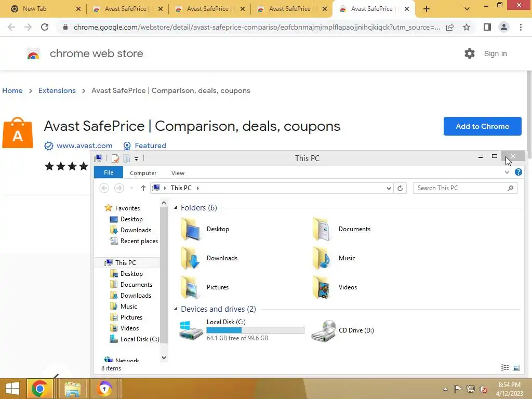Click the Avast SafePrice orange bag icon
Image resolution: width=532 pixels, height=399 pixels.
[18, 132]
